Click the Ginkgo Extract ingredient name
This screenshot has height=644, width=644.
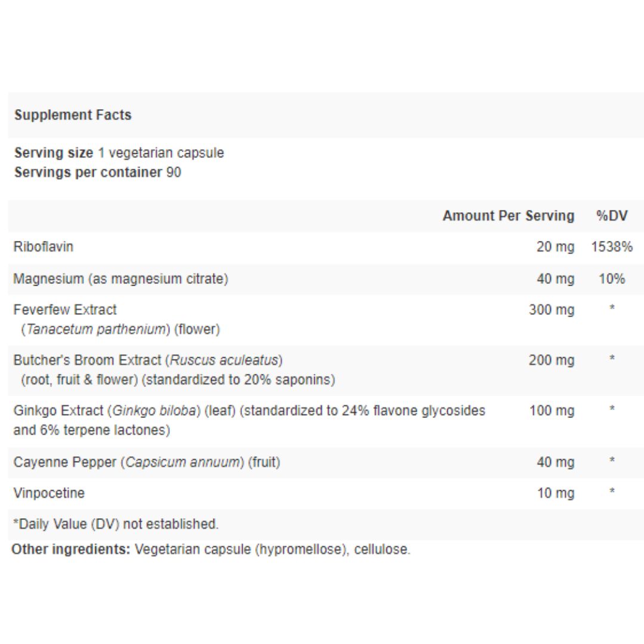(59, 411)
